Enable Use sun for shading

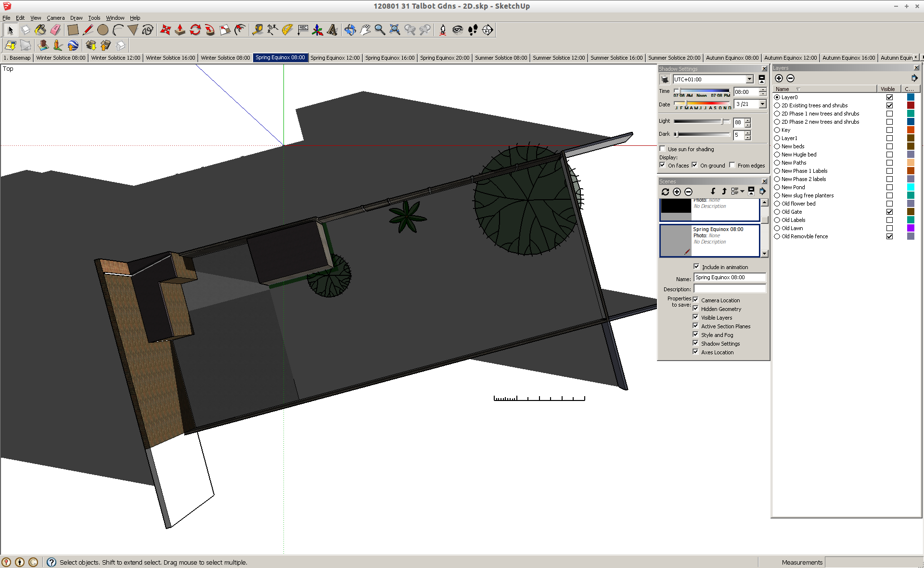click(x=663, y=149)
